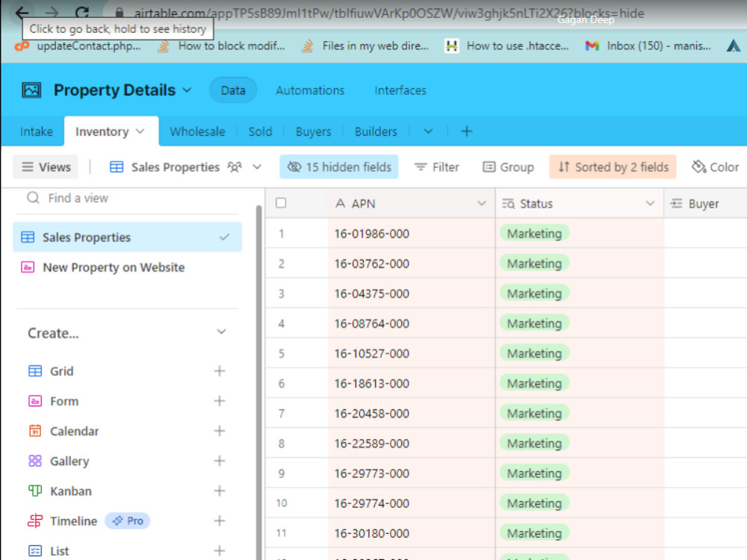Open the Inventory table dropdown arrow
Image resolution: width=747 pixels, height=560 pixels.
(140, 131)
